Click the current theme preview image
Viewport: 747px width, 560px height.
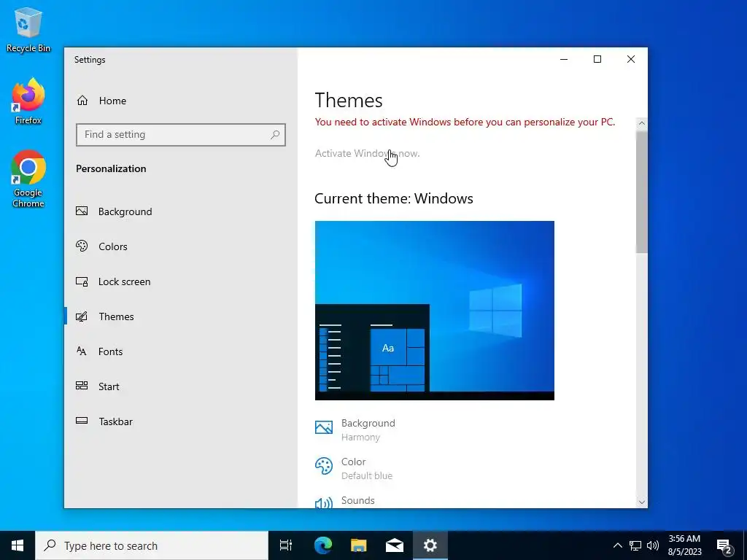coord(435,311)
